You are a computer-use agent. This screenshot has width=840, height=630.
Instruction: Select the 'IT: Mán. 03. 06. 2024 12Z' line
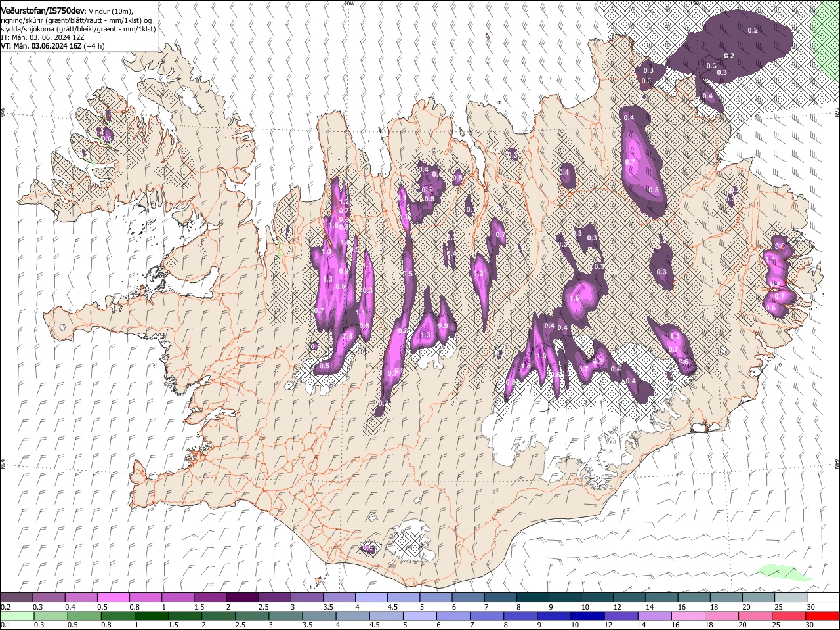pos(42,37)
